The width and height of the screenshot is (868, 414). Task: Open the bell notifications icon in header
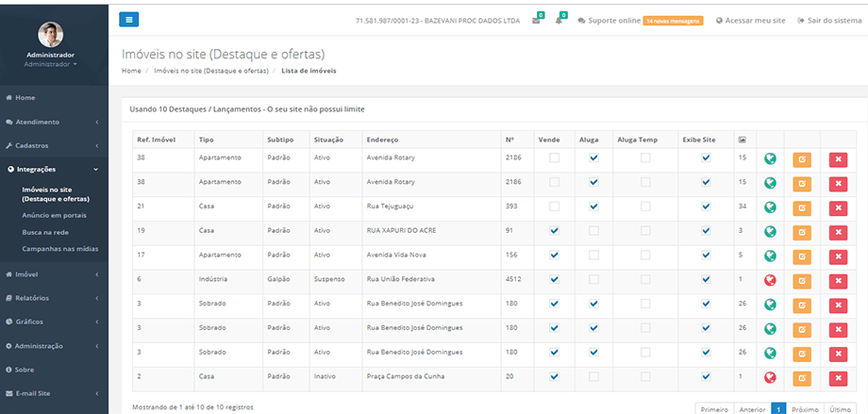(x=559, y=20)
